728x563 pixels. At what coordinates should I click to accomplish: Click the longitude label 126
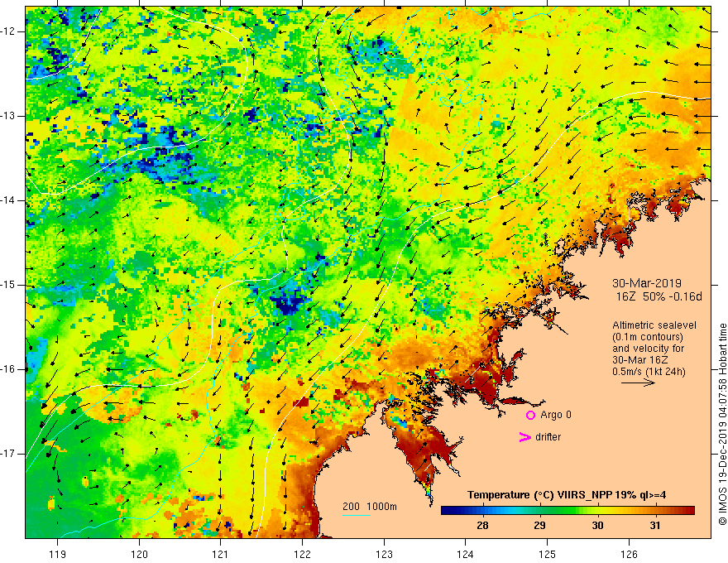click(x=629, y=554)
